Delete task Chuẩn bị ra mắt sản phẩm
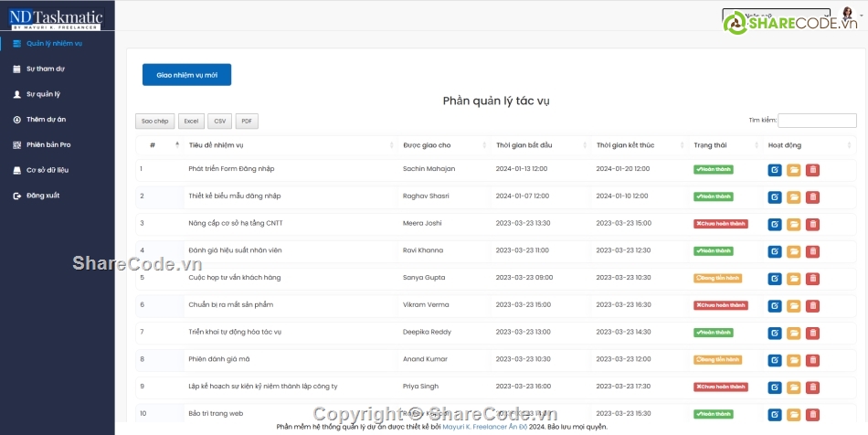Viewport: 868px width, 435px height. coord(812,305)
